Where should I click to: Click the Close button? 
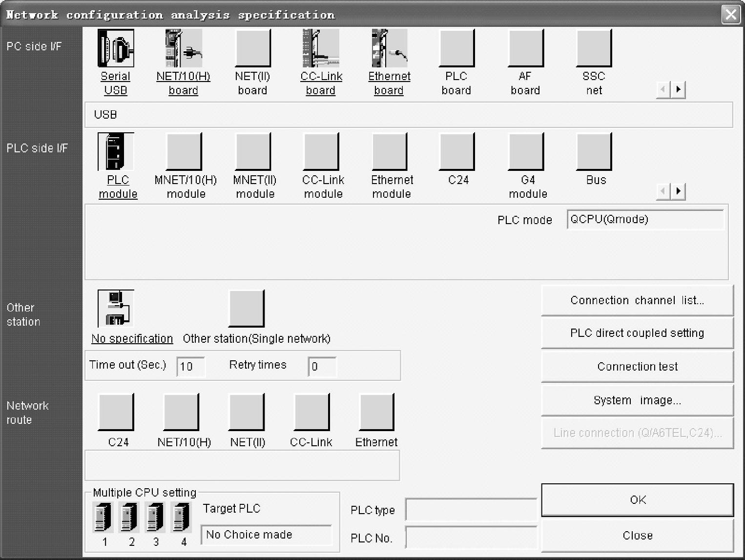coord(637,536)
